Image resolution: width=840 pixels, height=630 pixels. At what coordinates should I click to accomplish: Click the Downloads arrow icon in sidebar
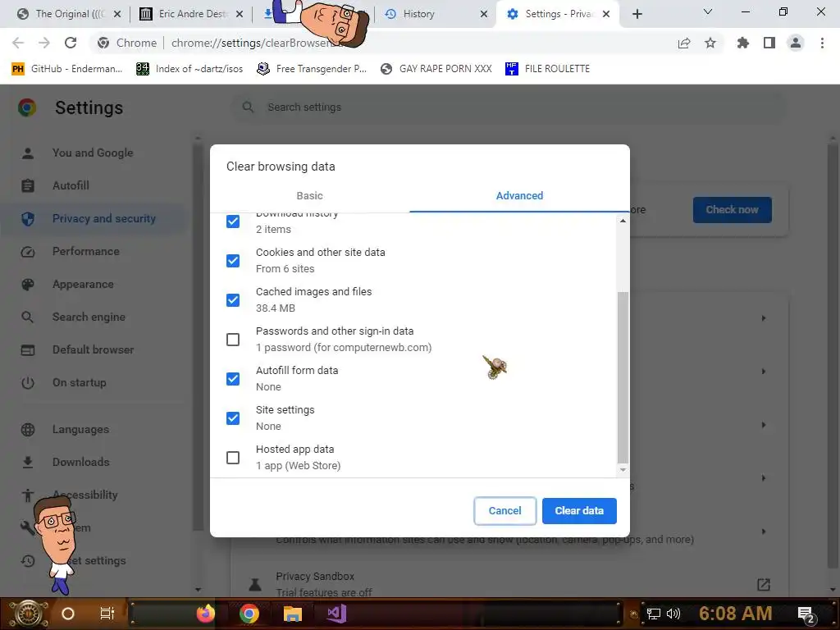pos(28,462)
